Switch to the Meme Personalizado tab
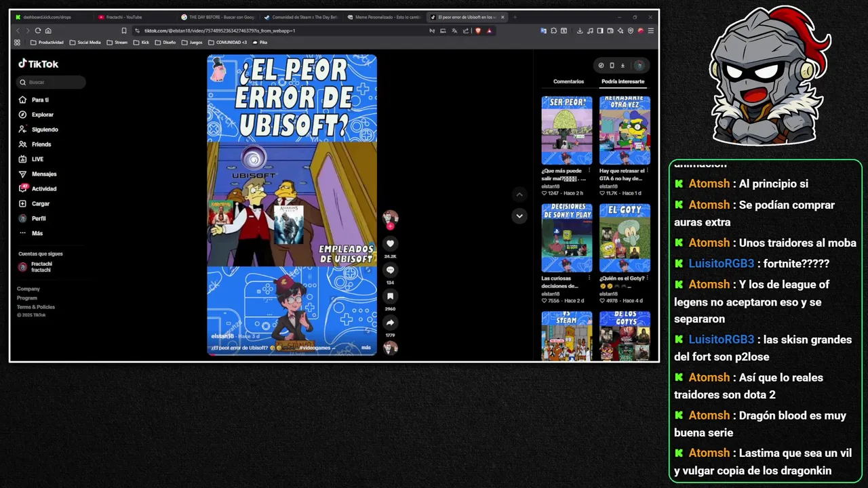This screenshot has width=868, height=488. pyautogui.click(x=382, y=17)
